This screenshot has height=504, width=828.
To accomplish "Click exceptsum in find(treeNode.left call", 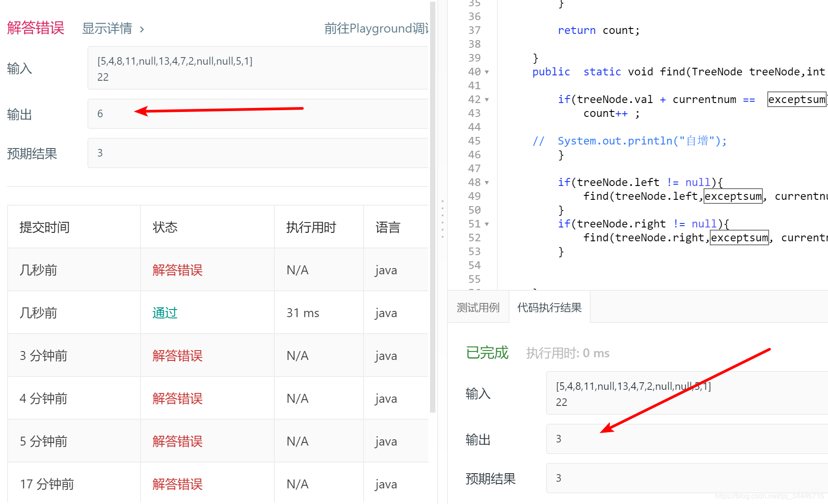I will (733, 196).
